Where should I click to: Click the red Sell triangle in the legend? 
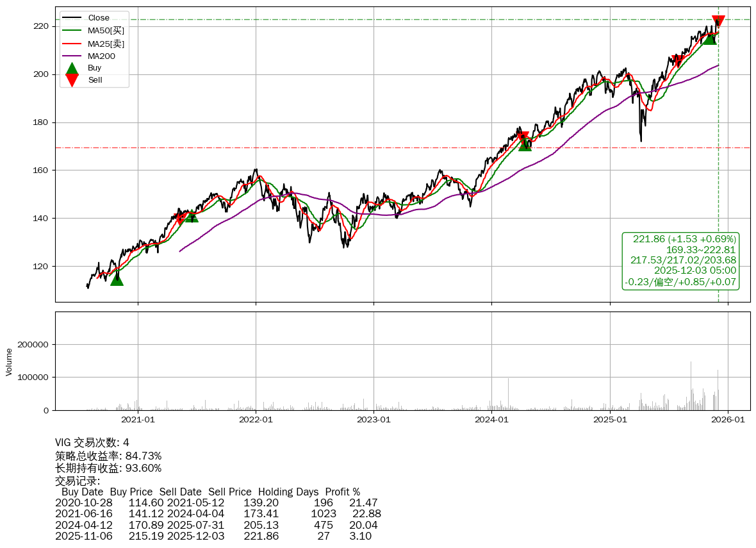tap(72, 80)
